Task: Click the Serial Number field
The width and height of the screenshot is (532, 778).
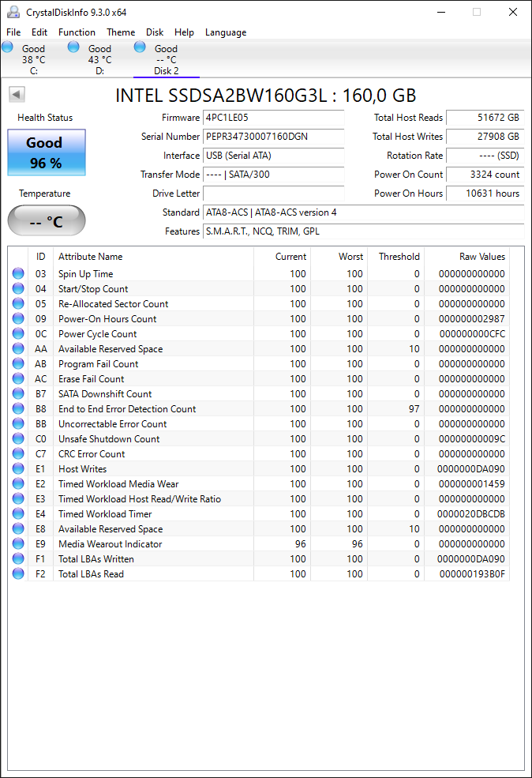Action: click(x=274, y=137)
